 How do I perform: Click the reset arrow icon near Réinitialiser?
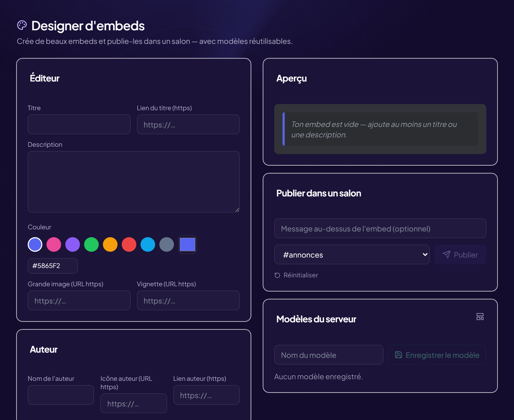click(x=277, y=275)
